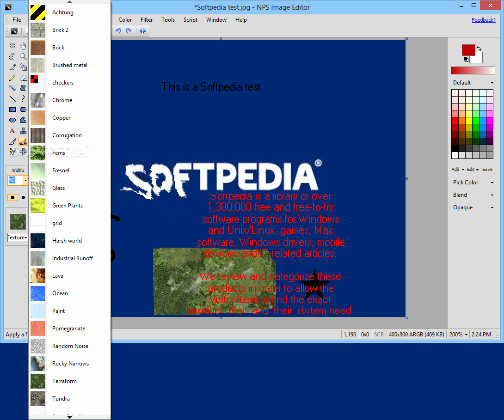Select the highlighted texture brush tool
The height and width of the screenshot is (420, 504).
[23, 141]
